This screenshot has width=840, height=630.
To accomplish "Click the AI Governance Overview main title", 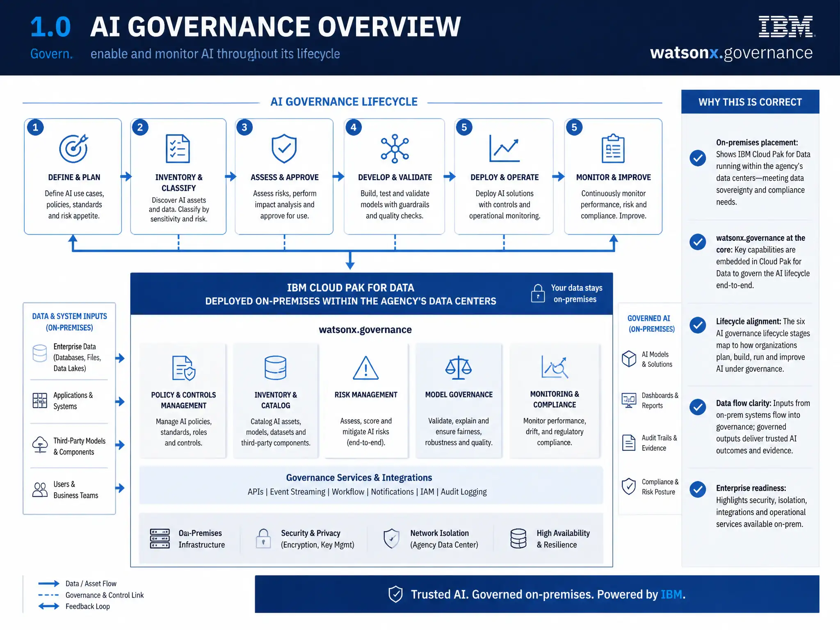I will pos(276,27).
